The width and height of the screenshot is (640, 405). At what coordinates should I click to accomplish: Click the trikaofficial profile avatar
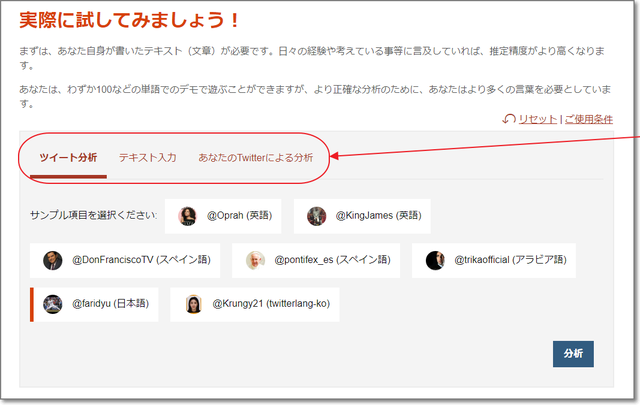(434, 260)
